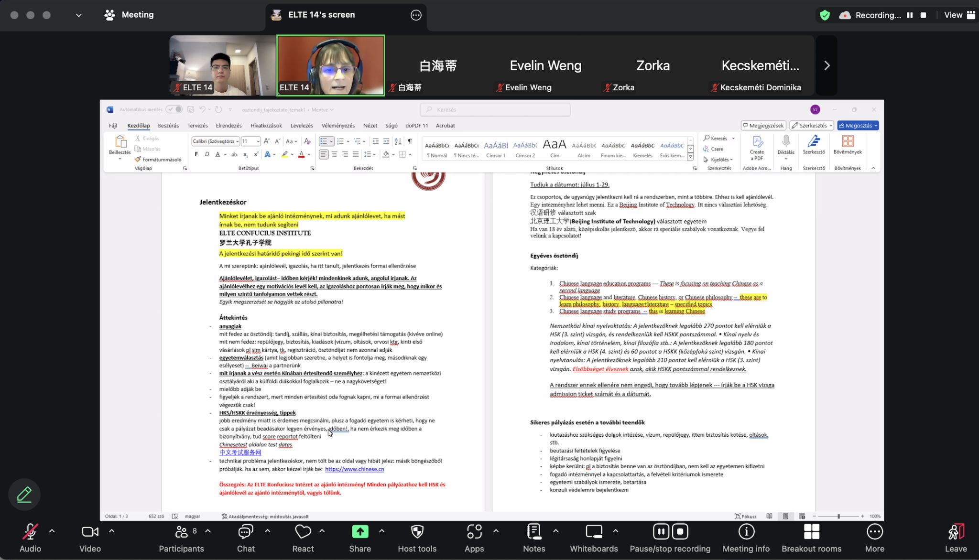Click the green Share screen icon
This screenshot has width=979, height=560.
(360, 532)
